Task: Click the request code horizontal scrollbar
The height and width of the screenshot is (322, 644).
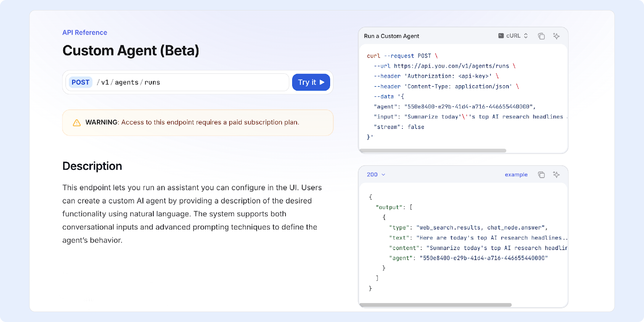Action: pyautogui.click(x=433, y=151)
